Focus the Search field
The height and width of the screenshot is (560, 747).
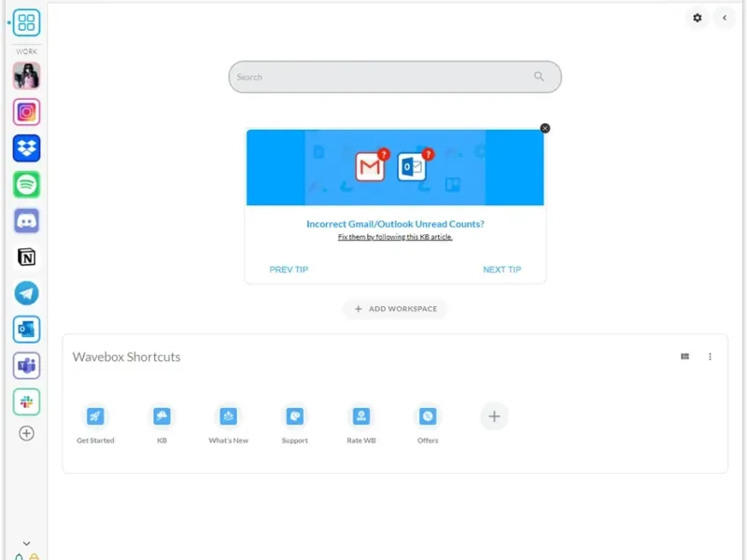(x=394, y=77)
